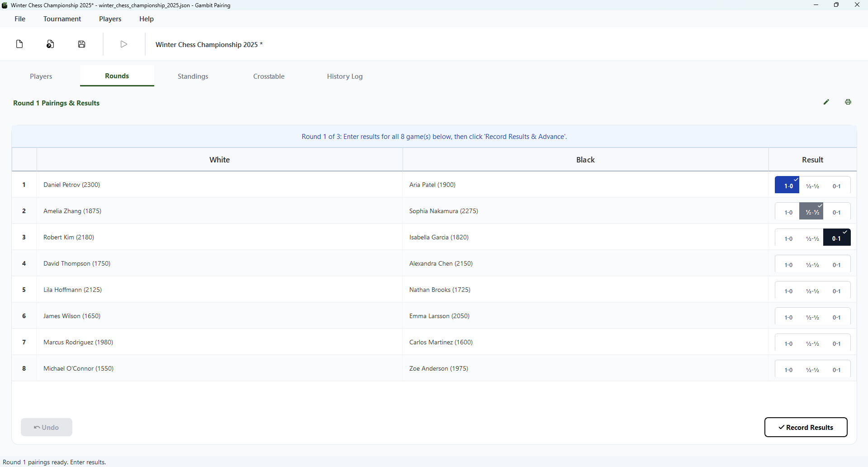
Task: Open the Tournament menu
Action: pos(62,19)
